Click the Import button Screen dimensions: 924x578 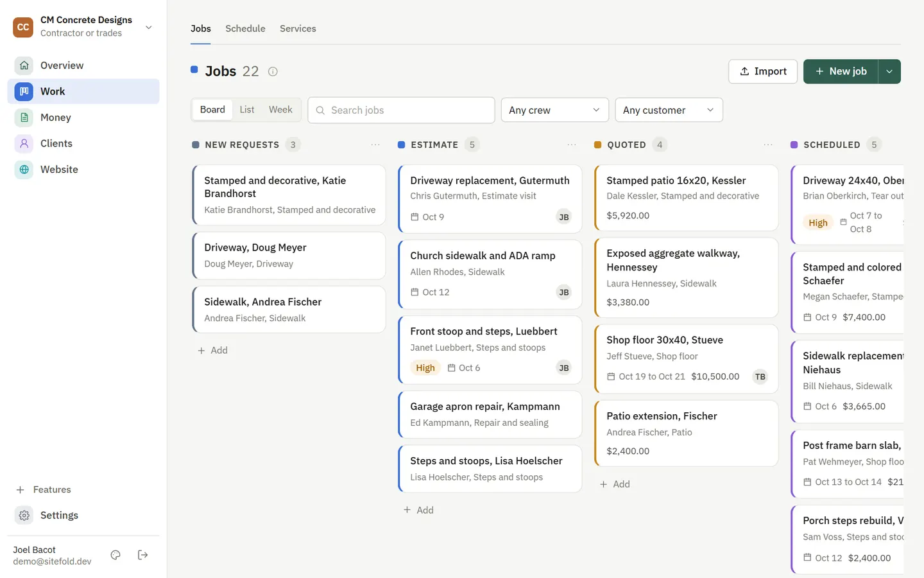point(763,71)
